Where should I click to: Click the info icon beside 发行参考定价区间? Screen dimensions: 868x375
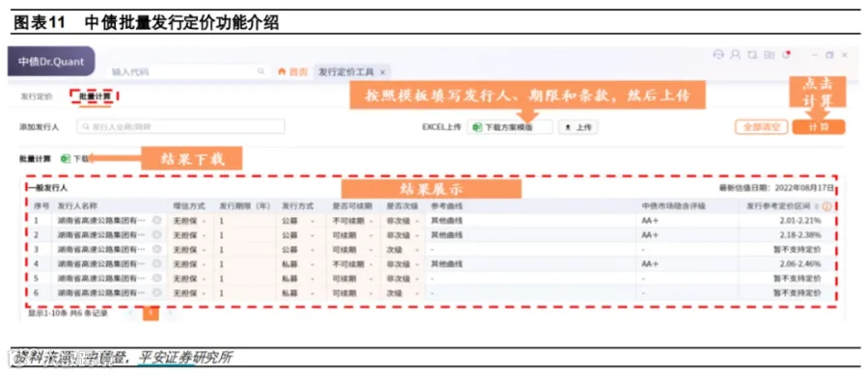[x=827, y=206]
